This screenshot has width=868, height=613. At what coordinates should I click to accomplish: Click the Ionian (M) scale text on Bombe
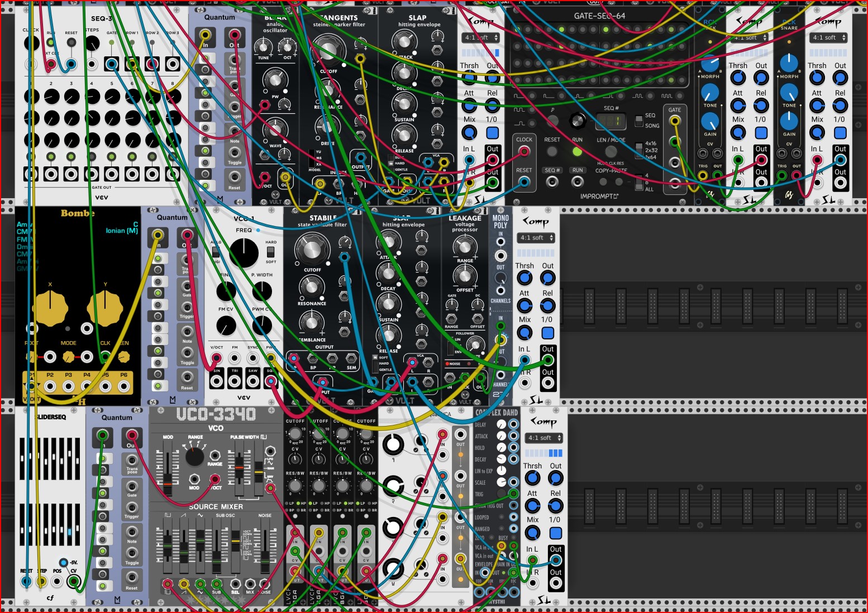click(x=122, y=231)
